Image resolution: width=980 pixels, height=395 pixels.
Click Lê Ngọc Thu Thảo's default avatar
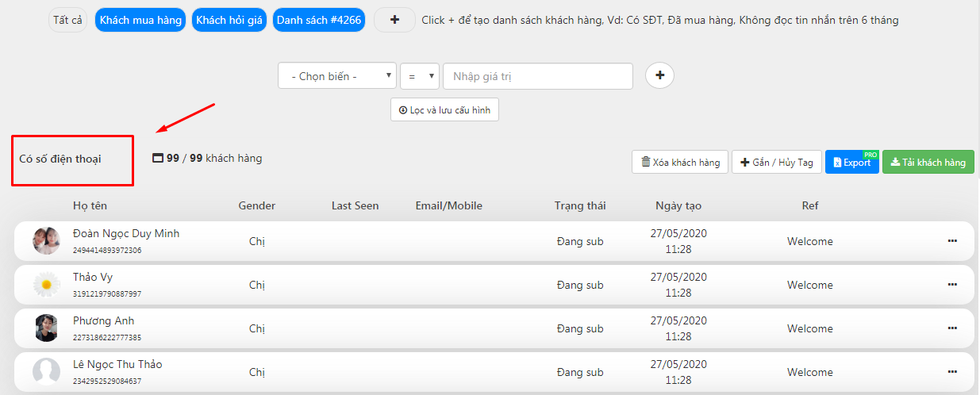coord(47,372)
